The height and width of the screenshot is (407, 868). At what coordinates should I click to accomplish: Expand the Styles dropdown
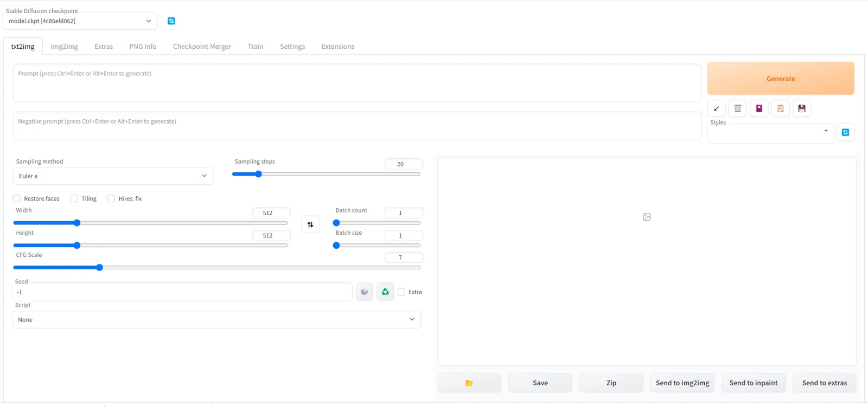770,132
